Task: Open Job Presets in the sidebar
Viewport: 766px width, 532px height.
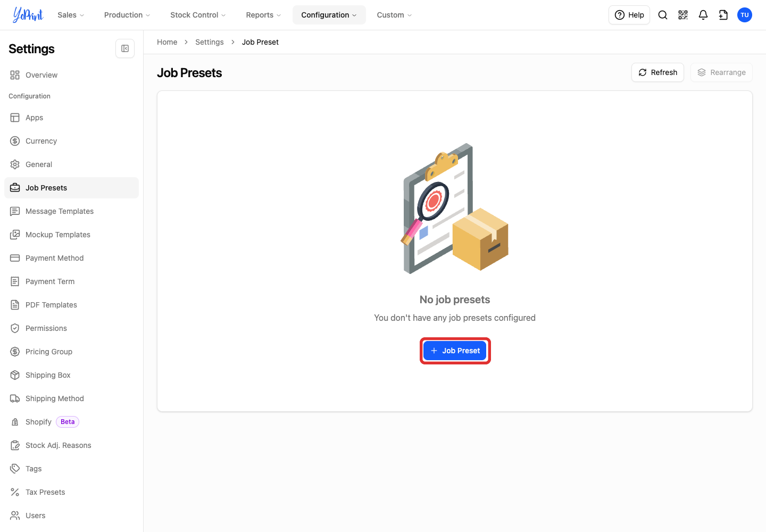Action: coord(71,188)
